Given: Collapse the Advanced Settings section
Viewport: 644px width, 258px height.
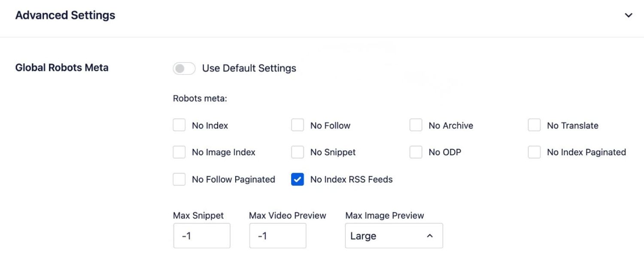Looking at the screenshot, I should (628, 15).
